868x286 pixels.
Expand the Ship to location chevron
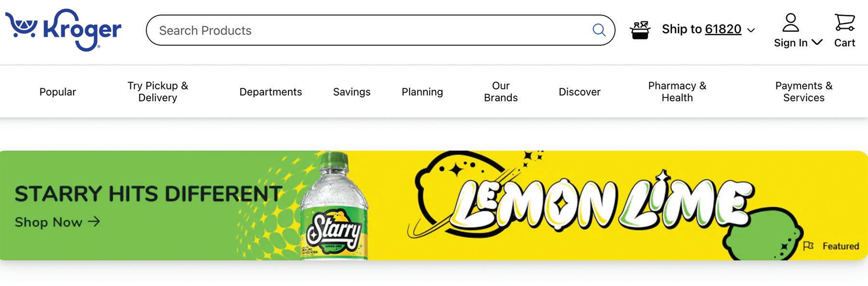tap(751, 30)
